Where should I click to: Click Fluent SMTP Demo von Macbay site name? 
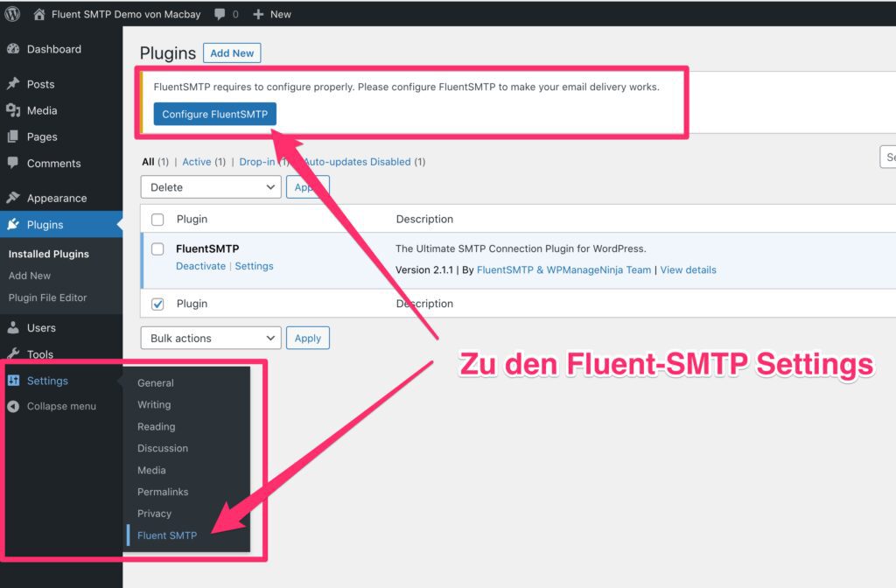coord(126,14)
